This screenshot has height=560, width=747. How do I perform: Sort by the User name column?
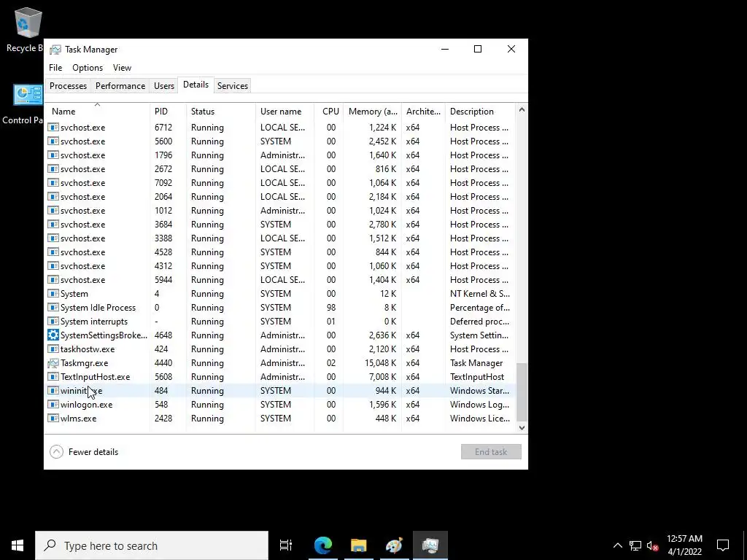(x=285, y=112)
